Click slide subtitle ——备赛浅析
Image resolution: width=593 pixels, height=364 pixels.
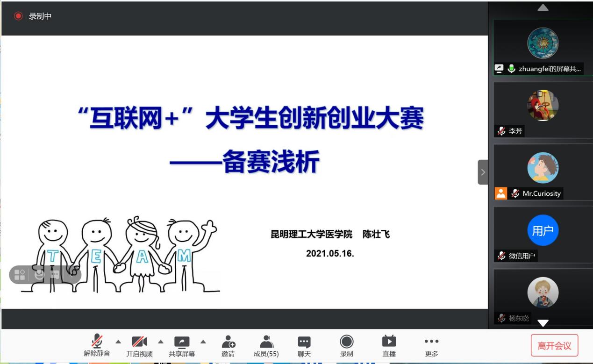pyautogui.click(x=244, y=163)
